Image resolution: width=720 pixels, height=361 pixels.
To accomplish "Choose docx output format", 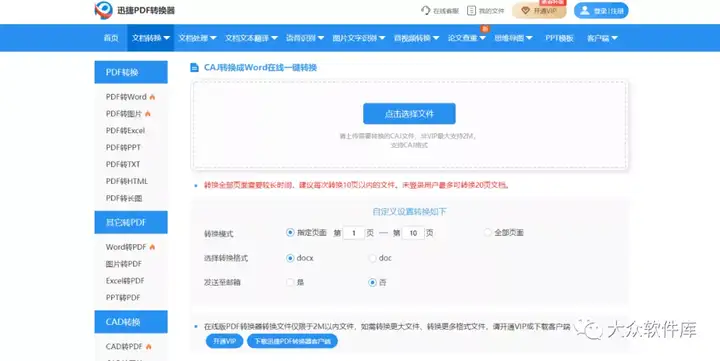I will (x=290, y=258).
